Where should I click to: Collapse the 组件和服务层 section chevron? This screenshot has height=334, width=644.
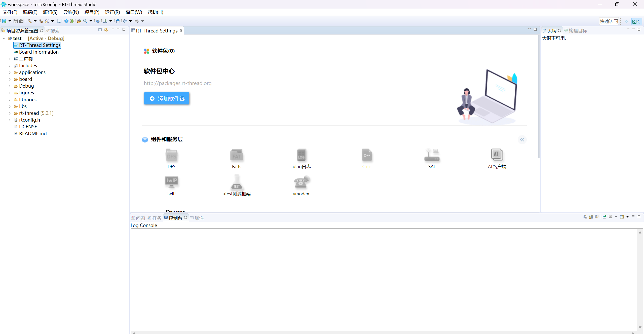pos(522,139)
